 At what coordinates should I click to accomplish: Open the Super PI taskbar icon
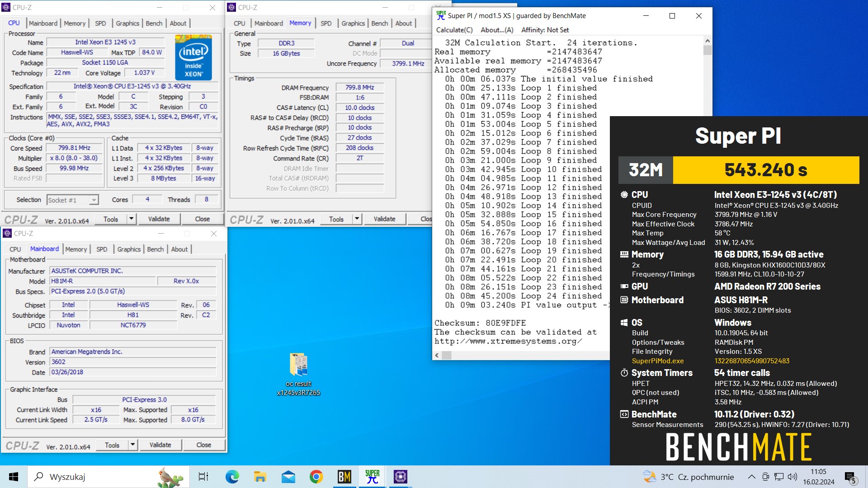(x=373, y=477)
